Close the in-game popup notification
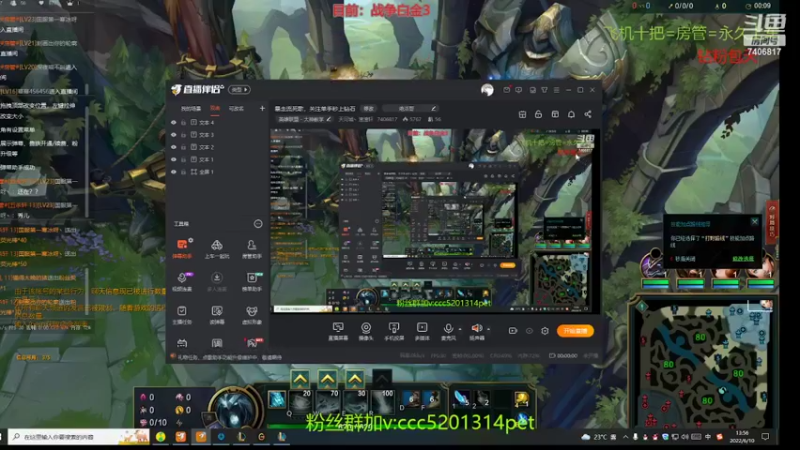800x450 pixels. 755,221
